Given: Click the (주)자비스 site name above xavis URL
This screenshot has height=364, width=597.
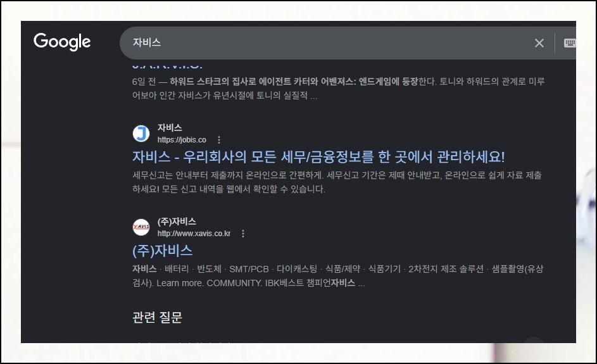Looking at the screenshot, I should pyautogui.click(x=177, y=221).
